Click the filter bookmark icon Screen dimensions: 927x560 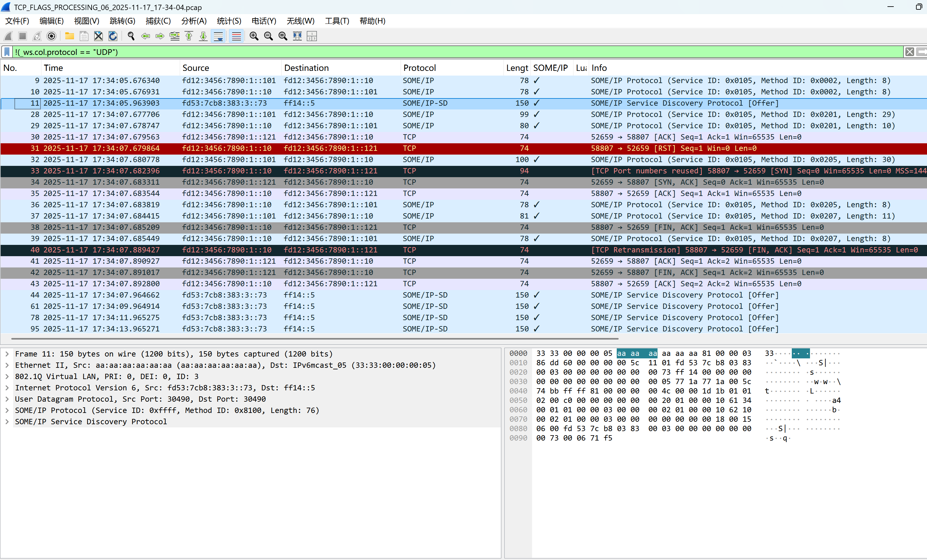pos(7,52)
